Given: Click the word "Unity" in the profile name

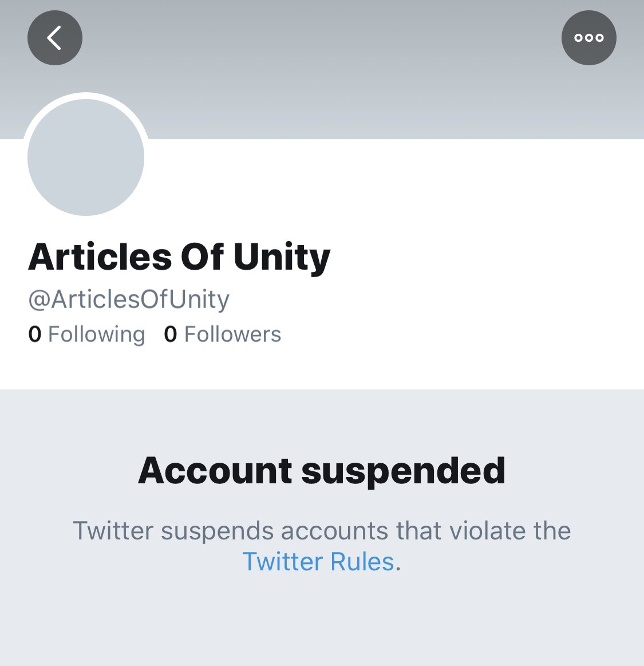Looking at the screenshot, I should (x=282, y=257).
